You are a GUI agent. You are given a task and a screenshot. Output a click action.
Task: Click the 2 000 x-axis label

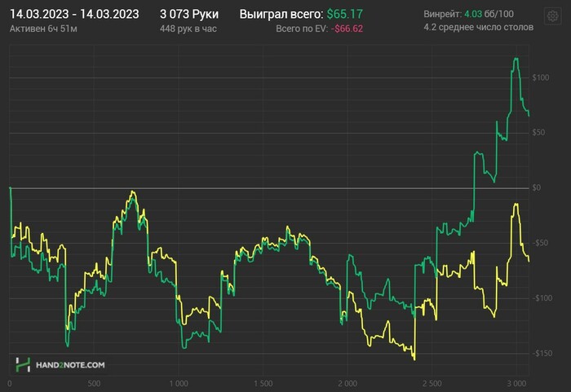[347, 384]
